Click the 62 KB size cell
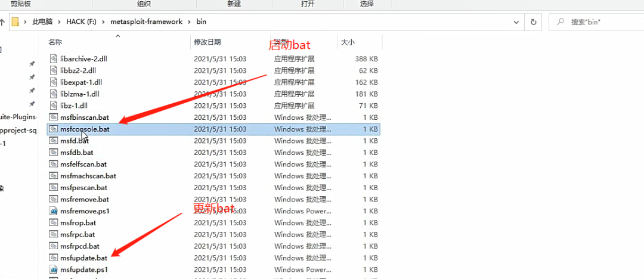Image resolution: width=644 pixels, height=279 pixels. pyautogui.click(x=368, y=71)
